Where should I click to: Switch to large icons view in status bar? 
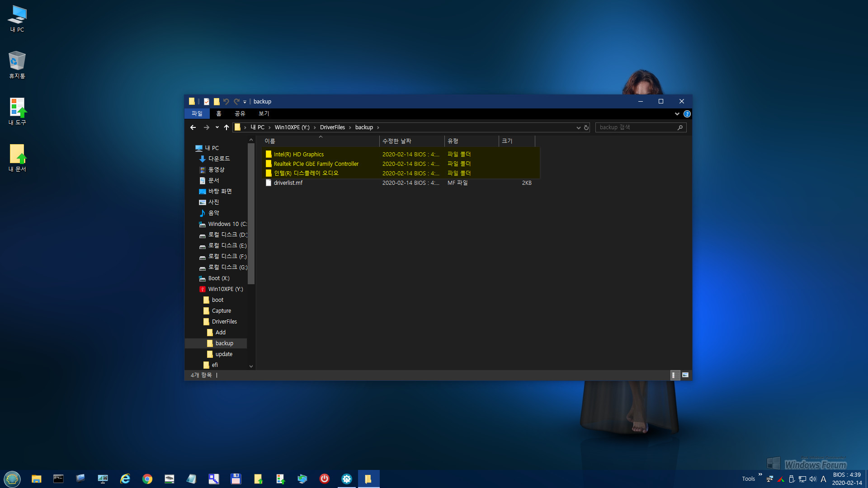(685, 375)
